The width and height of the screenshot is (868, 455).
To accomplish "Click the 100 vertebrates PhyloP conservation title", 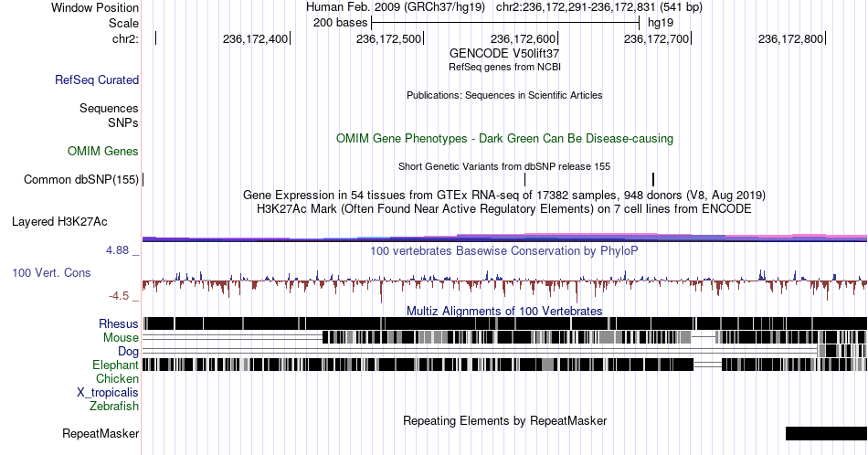I will pos(504,250).
